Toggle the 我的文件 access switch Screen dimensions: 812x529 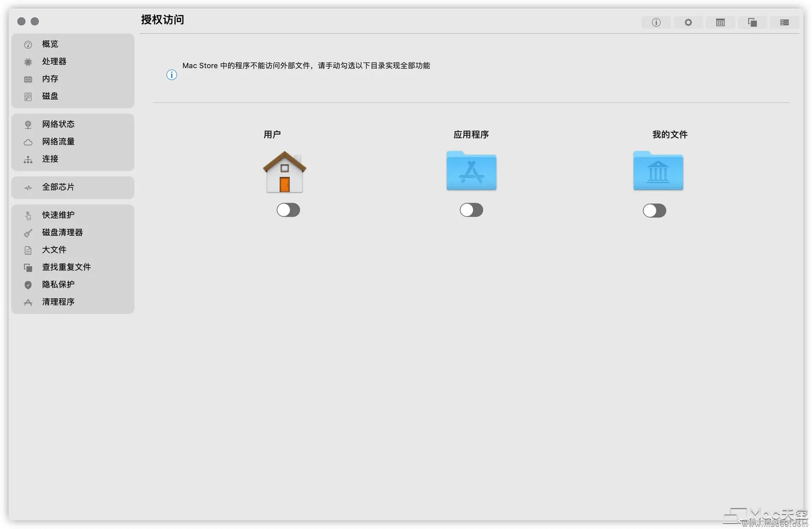point(654,210)
